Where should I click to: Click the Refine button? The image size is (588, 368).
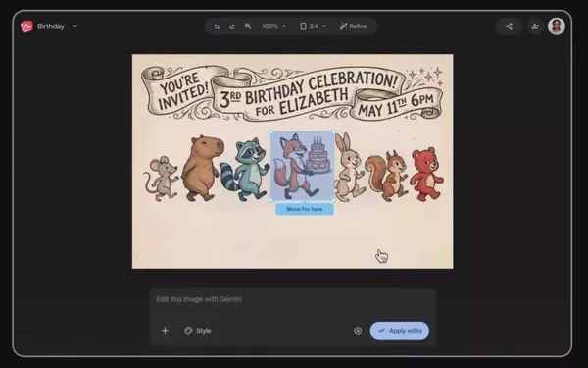353,26
